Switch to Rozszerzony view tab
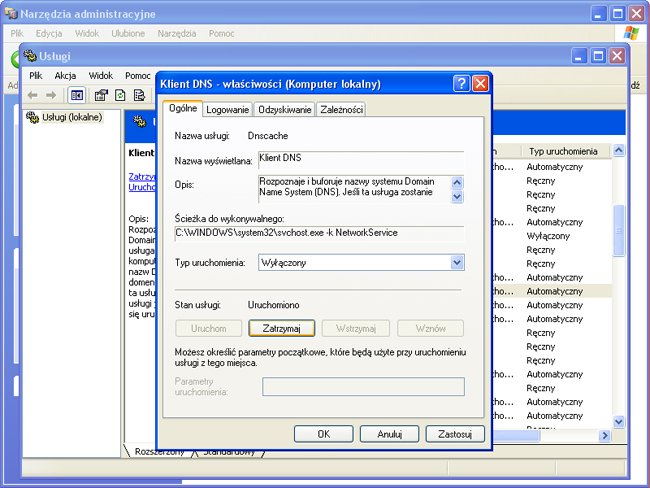 159,452
